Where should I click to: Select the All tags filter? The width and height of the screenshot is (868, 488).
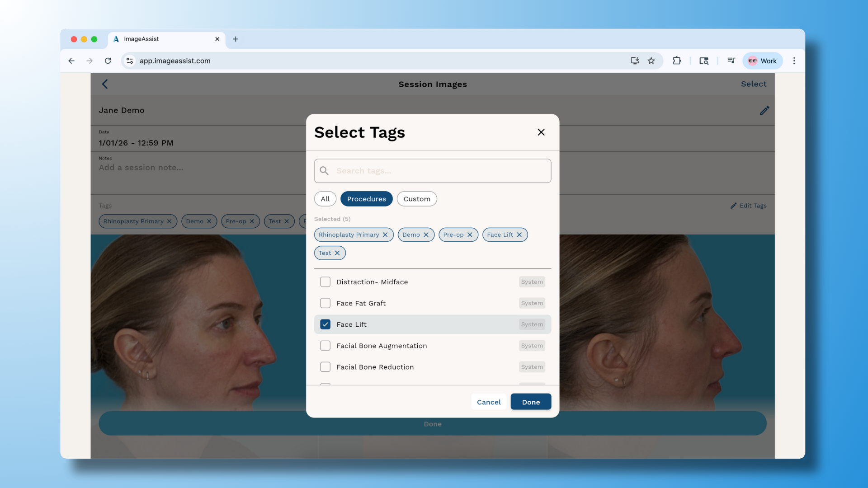[325, 199]
